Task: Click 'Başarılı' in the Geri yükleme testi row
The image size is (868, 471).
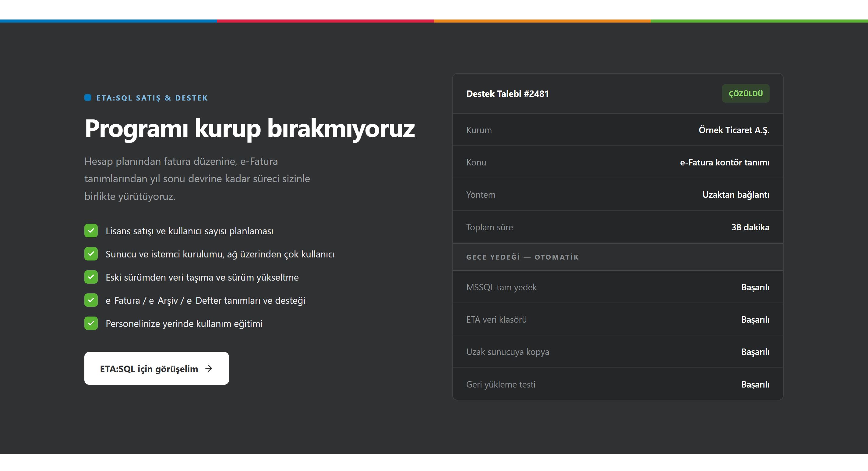Action: [x=755, y=385]
